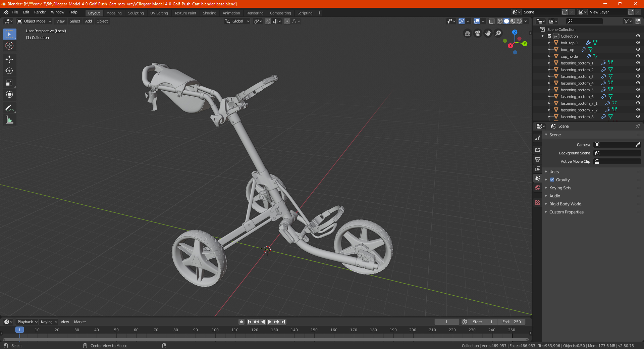Add a new workspace tab
644x349 pixels.
click(319, 13)
